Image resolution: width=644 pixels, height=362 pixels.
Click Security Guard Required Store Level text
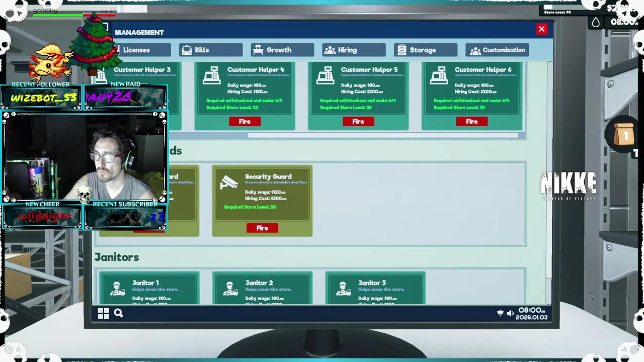tap(250, 207)
